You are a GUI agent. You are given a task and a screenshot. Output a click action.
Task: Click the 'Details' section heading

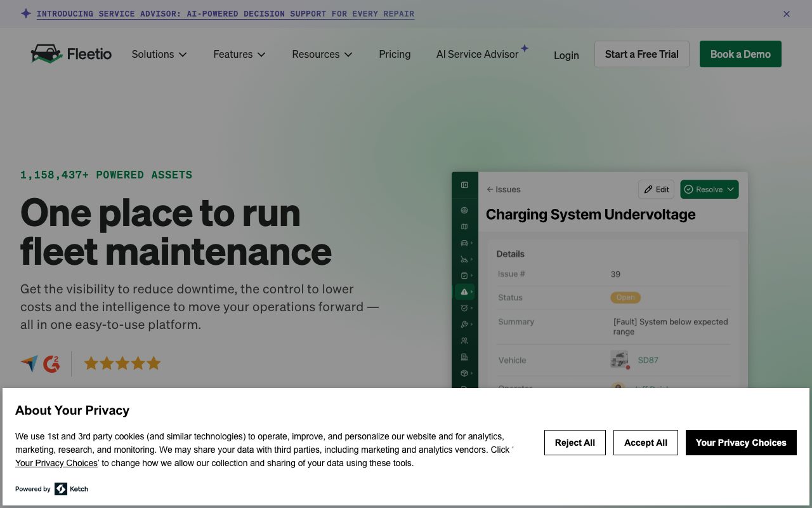511,254
